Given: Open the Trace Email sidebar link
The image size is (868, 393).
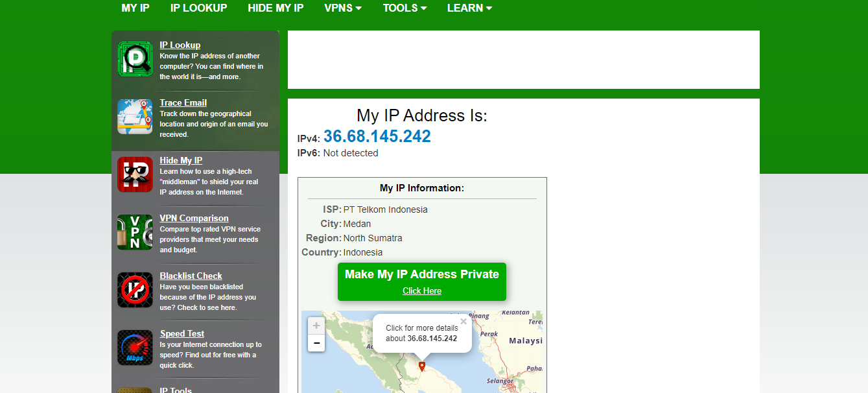Looking at the screenshot, I should 183,102.
